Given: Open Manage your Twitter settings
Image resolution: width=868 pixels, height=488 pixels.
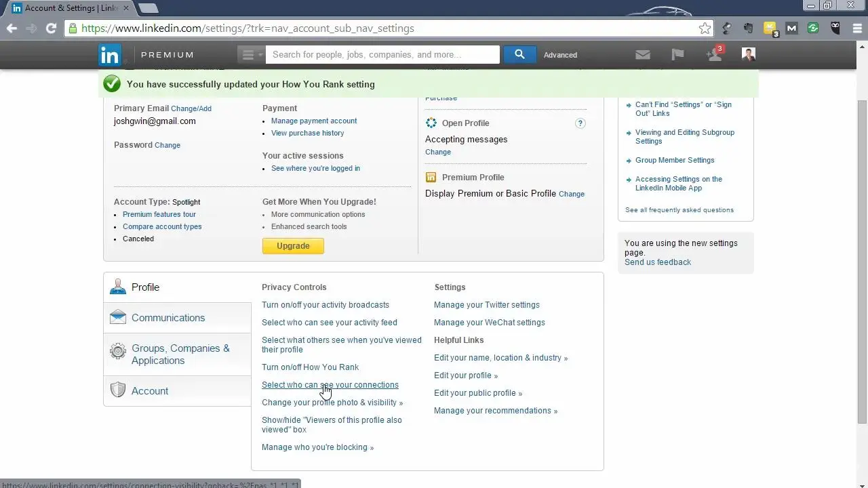Looking at the screenshot, I should click(487, 305).
